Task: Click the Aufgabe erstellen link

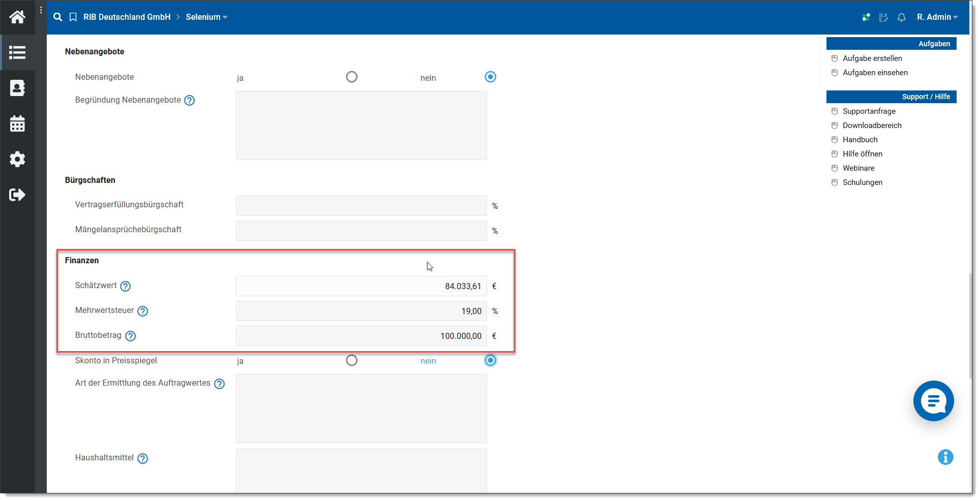Action: pos(872,58)
